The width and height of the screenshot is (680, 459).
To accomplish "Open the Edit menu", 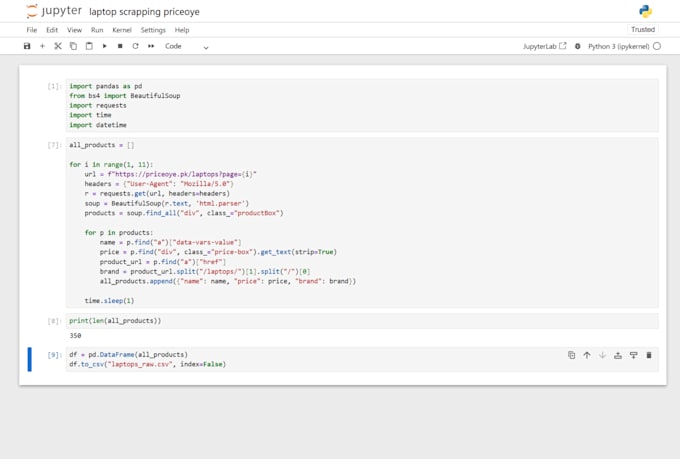I will point(52,30).
